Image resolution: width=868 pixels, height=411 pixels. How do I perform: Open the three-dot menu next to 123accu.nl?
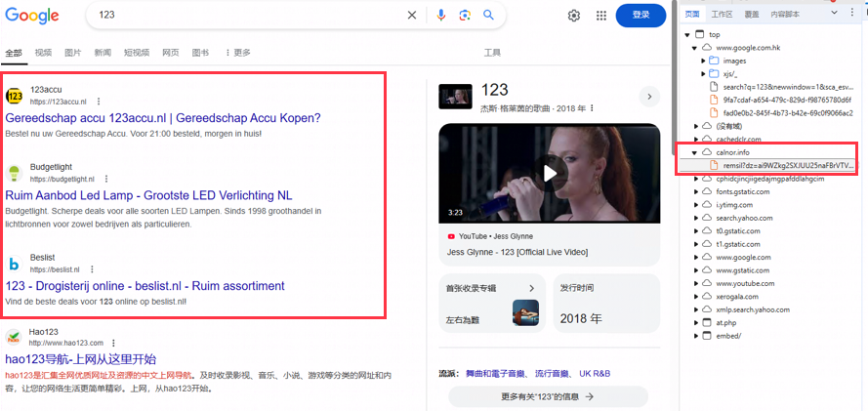tap(99, 102)
